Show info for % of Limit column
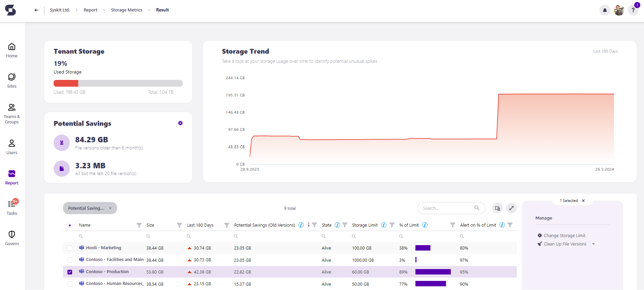This screenshot has width=644, height=290. (425, 225)
